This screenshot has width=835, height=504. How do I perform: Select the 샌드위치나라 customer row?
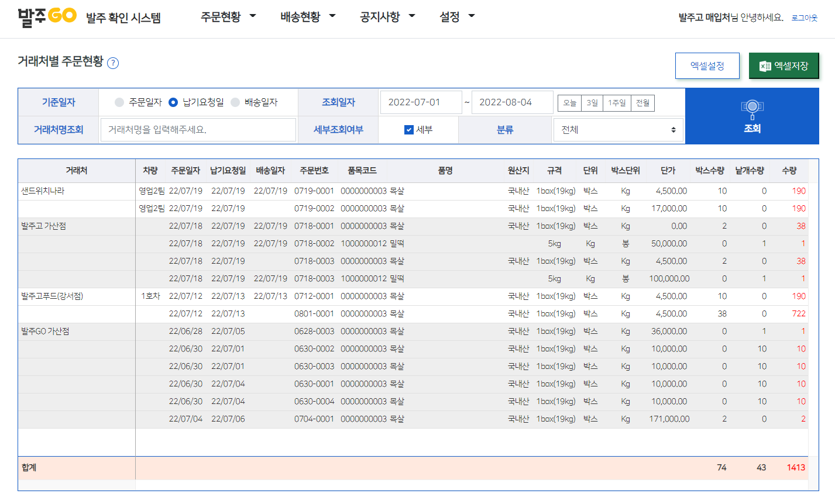click(413, 191)
